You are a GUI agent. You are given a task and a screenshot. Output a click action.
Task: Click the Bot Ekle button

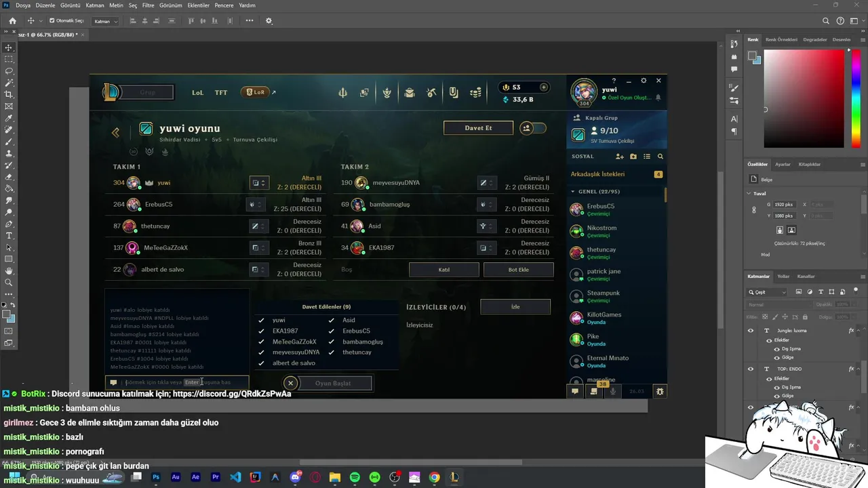click(x=518, y=269)
